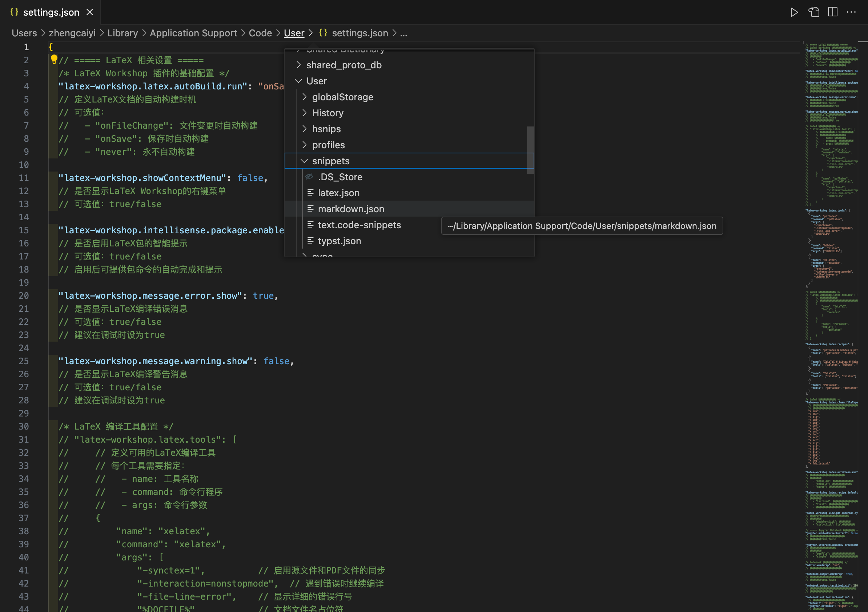868x612 pixels.
Task: Click the Run play icon in editor toolbar
Action: (794, 12)
